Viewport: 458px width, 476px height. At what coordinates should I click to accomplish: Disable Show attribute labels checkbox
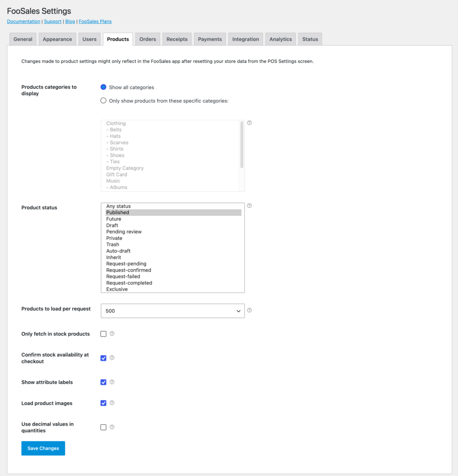103,382
